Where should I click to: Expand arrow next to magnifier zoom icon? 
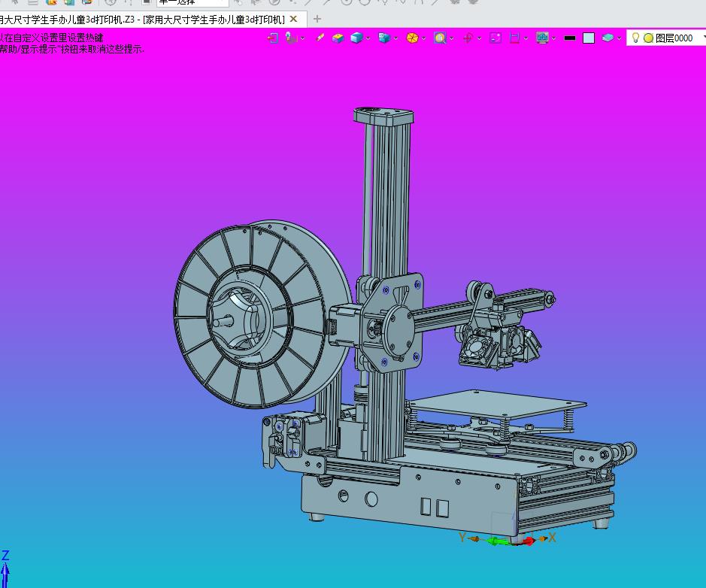[452, 38]
